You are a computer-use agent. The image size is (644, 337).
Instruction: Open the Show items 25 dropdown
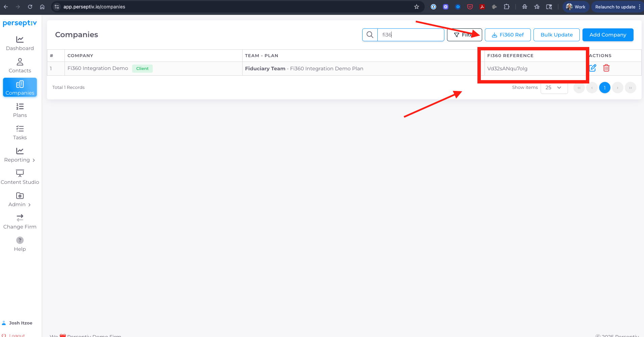tap(554, 88)
